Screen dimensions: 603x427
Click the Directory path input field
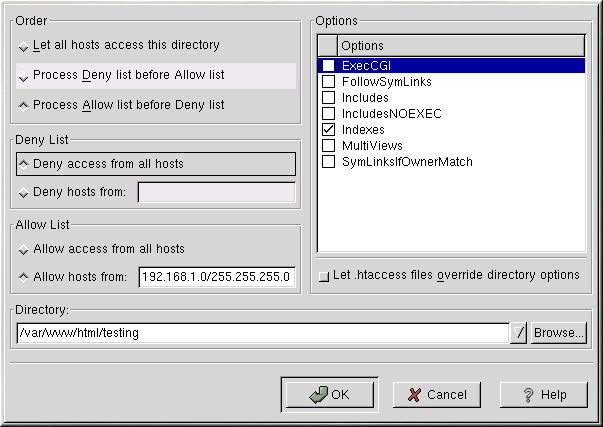[262, 333]
